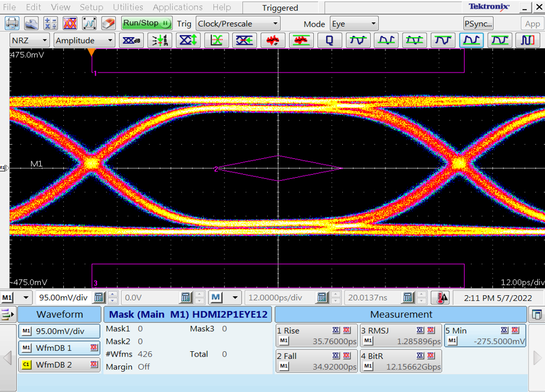Click the eye height measurement icon
545x392 pixels.
[x=188, y=41]
